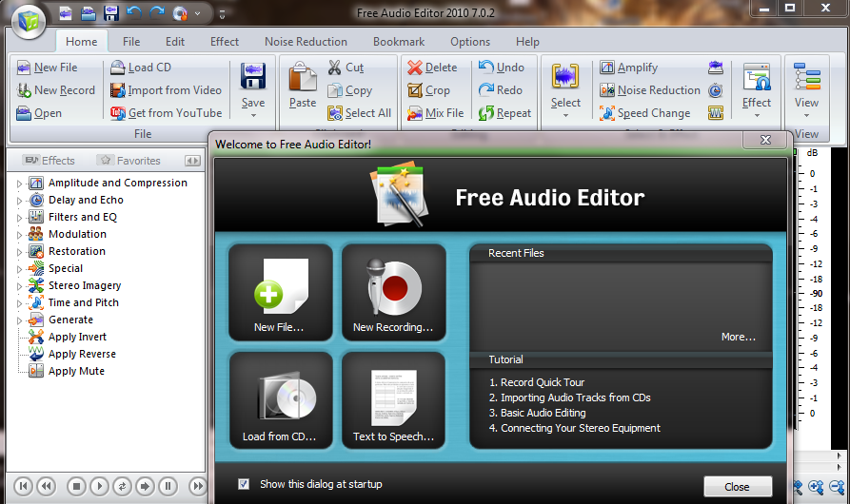The height and width of the screenshot is (504, 850).
Task: Click Text to Speech tile
Action: pos(393,400)
